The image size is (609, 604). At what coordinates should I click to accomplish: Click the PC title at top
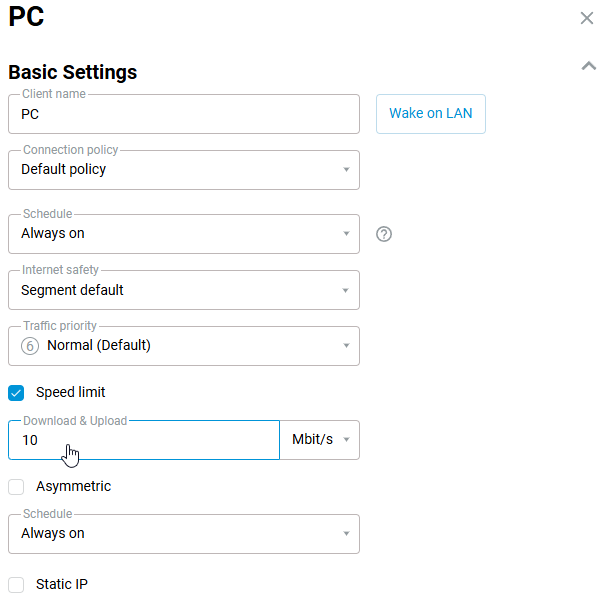point(26,17)
